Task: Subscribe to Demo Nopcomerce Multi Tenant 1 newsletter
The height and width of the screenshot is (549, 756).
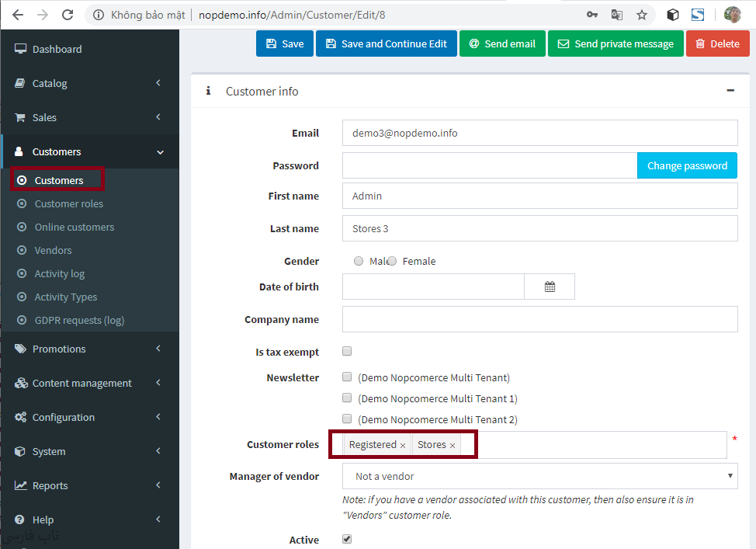Action: (x=347, y=398)
